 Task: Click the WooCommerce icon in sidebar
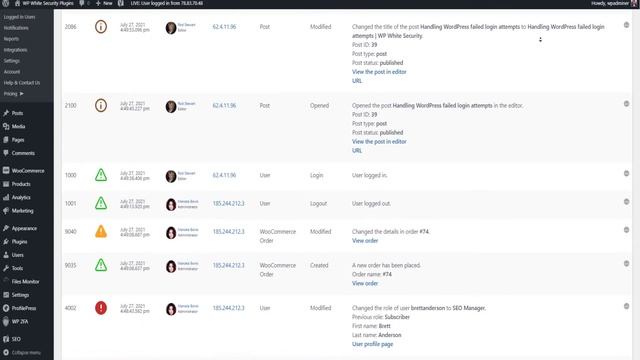[x=6, y=171]
